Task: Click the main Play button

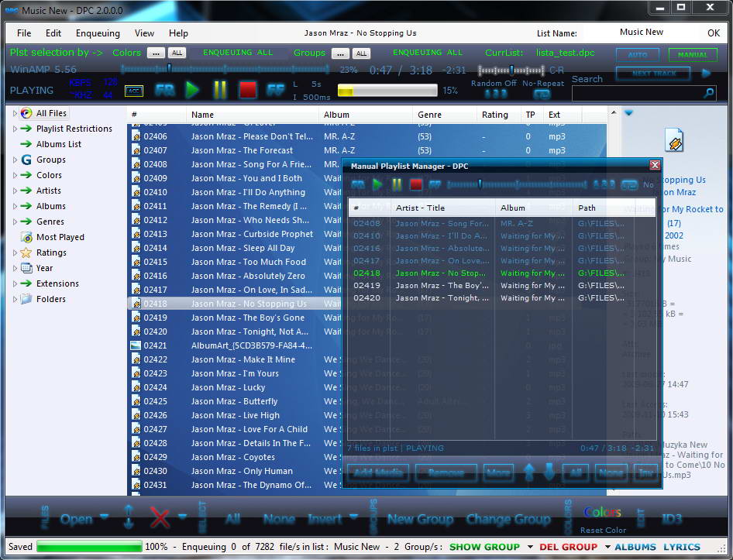Action: coord(192,90)
